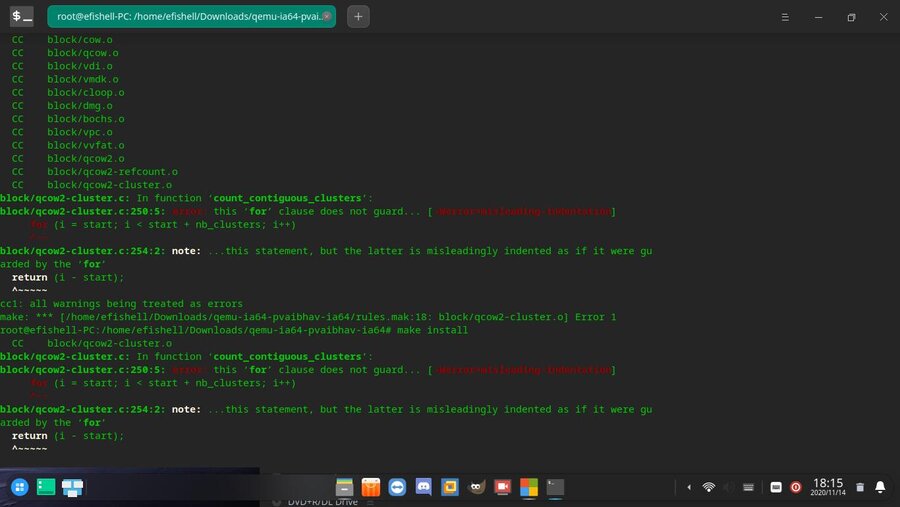
Task: Click the red power button in tray
Action: click(x=796, y=487)
